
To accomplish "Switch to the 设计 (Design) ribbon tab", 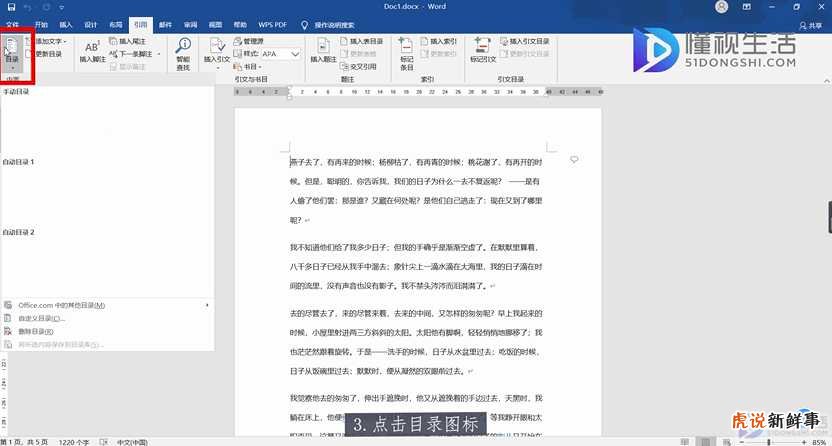I will pos(91,25).
